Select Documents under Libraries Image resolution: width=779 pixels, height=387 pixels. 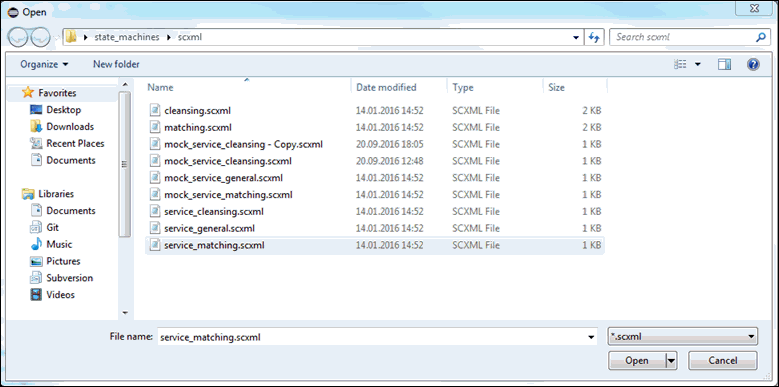[71, 211]
